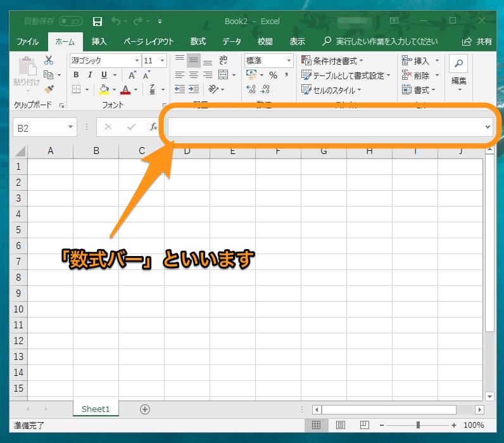Click the 挿入 cells button in ribbon

pos(420,60)
